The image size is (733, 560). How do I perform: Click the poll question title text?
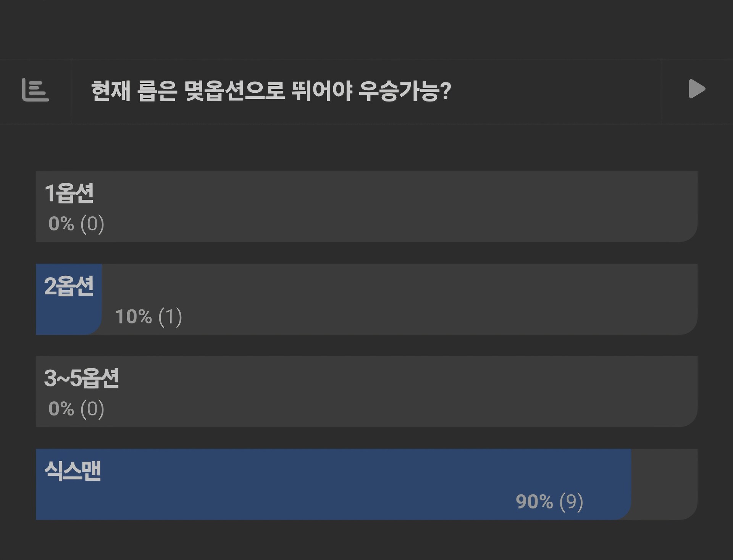(x=271, y=91)
